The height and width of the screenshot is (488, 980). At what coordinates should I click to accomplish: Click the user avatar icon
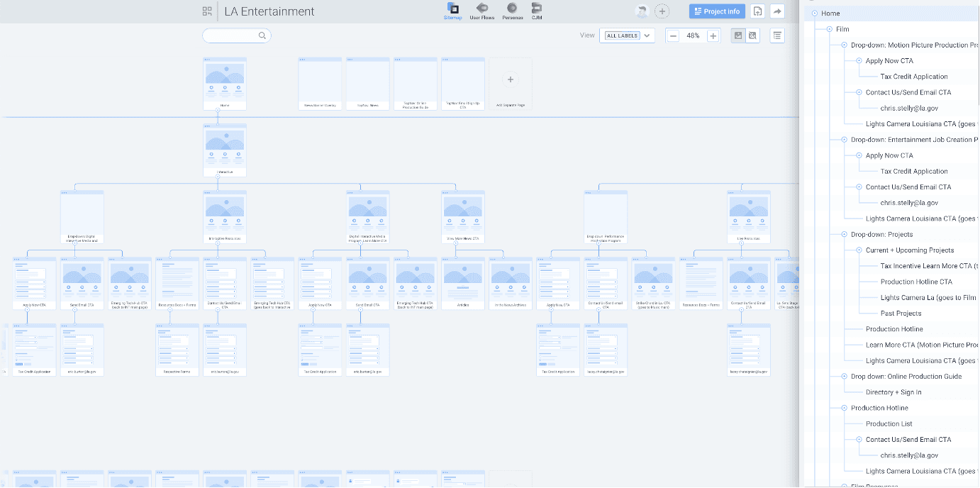point(642,11)
